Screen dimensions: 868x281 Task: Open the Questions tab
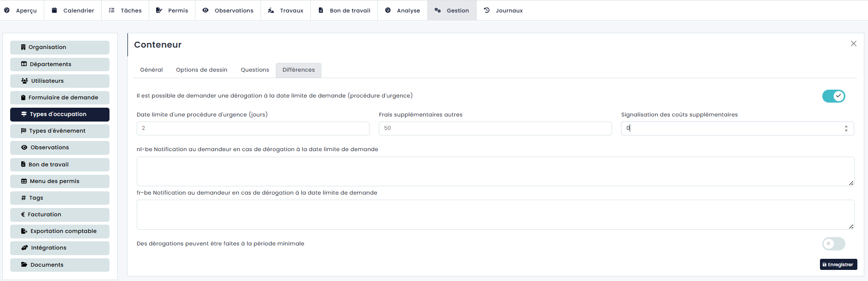[255, 70]
